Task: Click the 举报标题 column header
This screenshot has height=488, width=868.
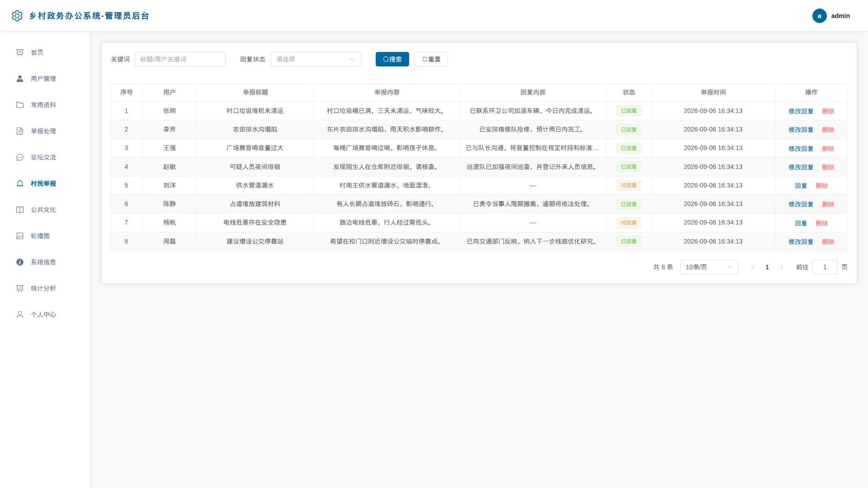Action: pos(255,92)
